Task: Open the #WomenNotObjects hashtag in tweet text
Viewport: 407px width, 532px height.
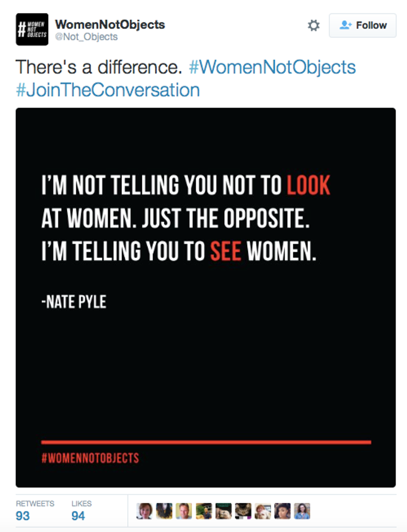Action: click(x=272, y=67)
